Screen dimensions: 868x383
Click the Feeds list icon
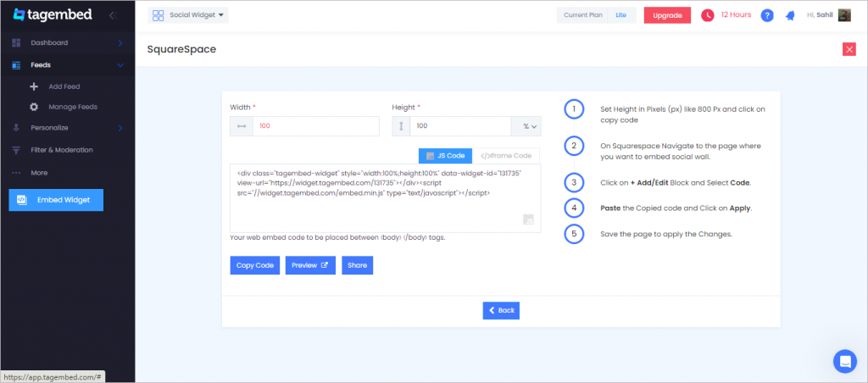pos(16,64)
